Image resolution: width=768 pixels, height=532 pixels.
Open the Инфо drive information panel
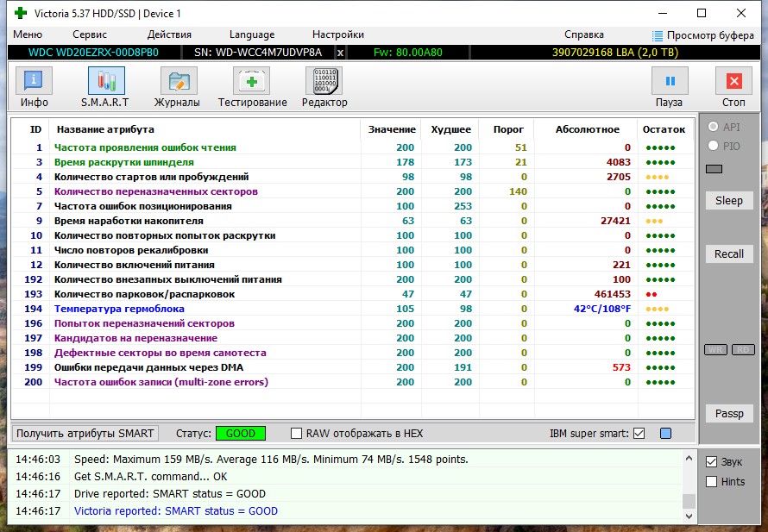click(34, 80)
